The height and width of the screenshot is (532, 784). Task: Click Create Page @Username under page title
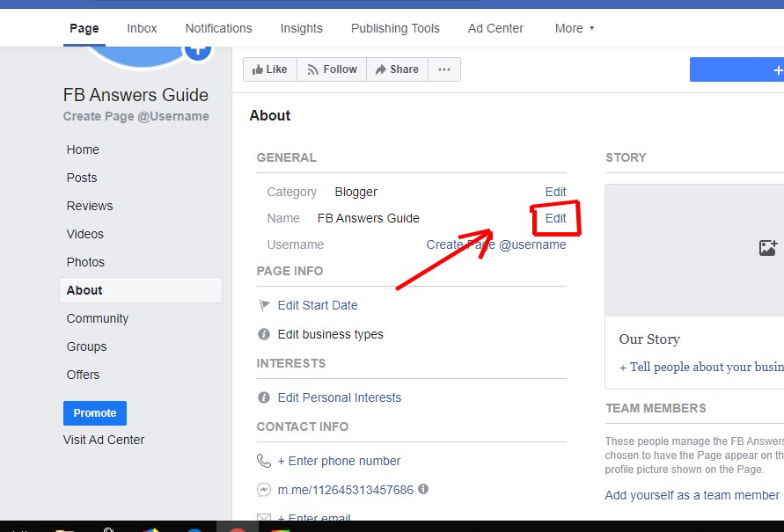tap(136, 116)
